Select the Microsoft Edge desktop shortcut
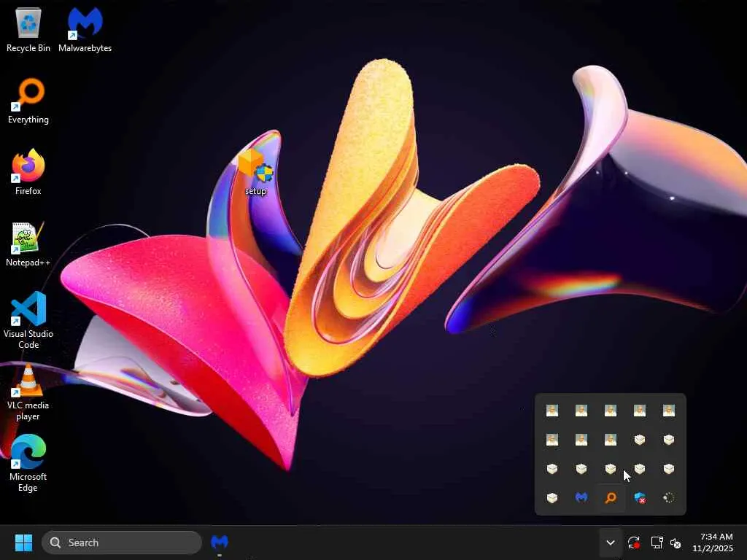This screenshot has width=747, height=560. tap(28, 463)
